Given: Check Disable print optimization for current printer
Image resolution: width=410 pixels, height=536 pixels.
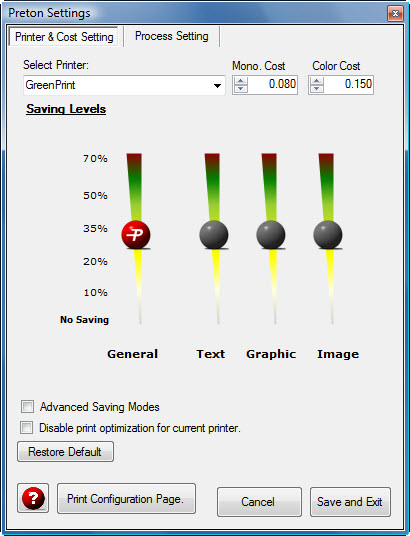Looking at the screenshot, I should click(27, 428).
